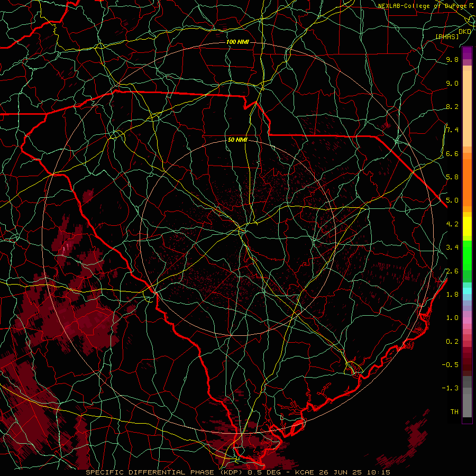The height and width of the screenshot is (476, 476).
Task: Pick the bright green color bar segment
Action: pos(467,255)
